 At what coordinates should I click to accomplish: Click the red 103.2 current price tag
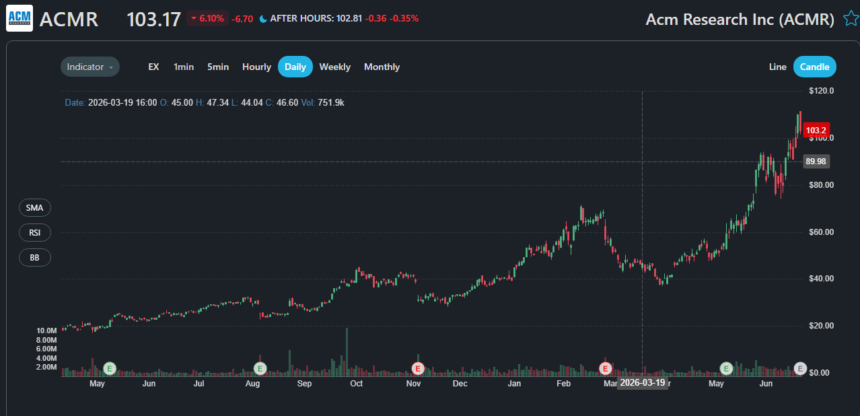click(x=815, y=131)
